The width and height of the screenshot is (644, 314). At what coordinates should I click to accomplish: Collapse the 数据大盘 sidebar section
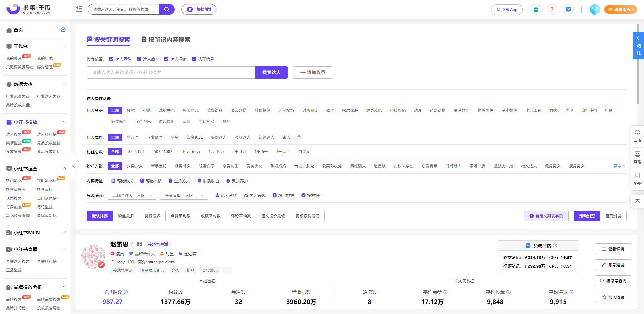tap(64, 84)
